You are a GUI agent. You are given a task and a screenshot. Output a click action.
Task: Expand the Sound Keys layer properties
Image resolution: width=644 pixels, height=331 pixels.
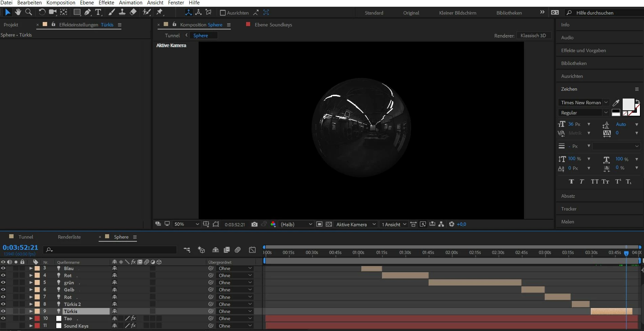point(31,326)
